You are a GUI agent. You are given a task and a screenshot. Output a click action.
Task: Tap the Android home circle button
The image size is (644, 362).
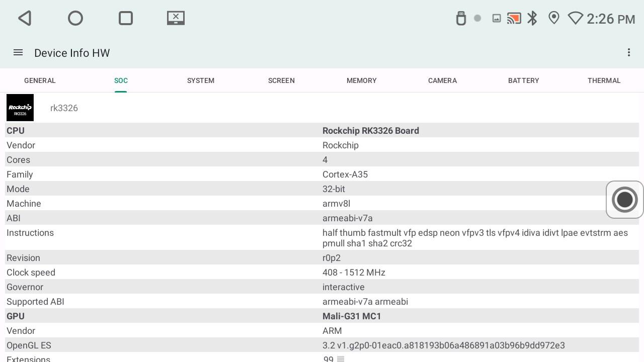[75, 19]
